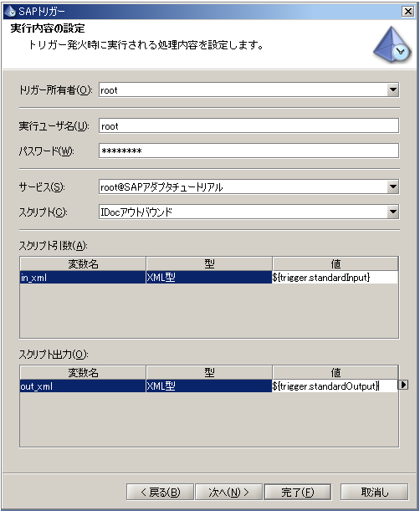Open the サービス dropdown list
This screenshot has width=420, height=511.
click(x=393, y=187)
